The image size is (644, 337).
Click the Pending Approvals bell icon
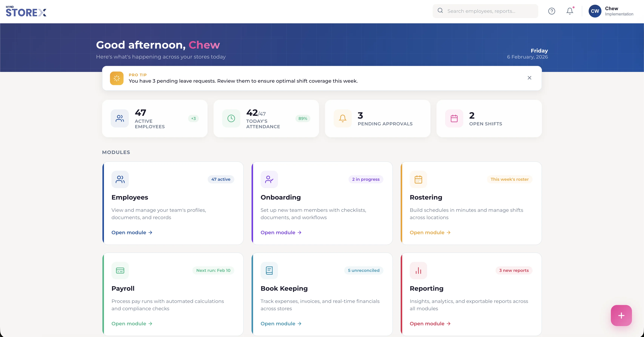(x=342, y=118)
